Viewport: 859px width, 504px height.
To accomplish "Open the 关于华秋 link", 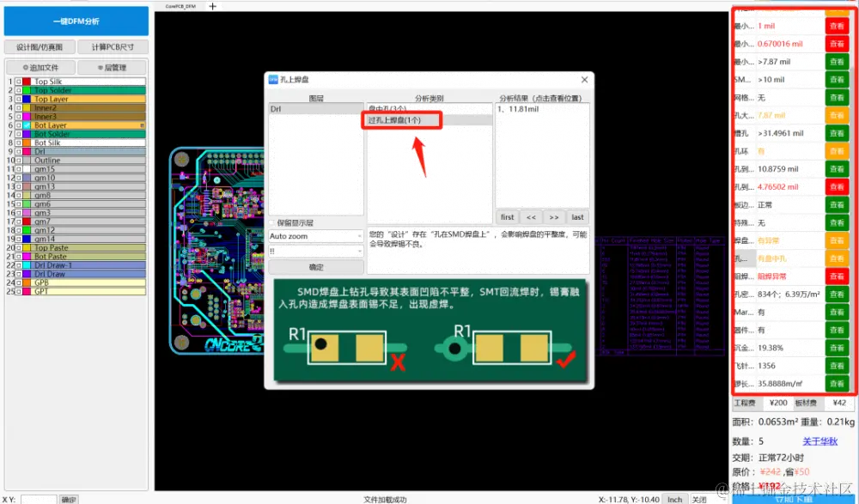I will point(819,441).
